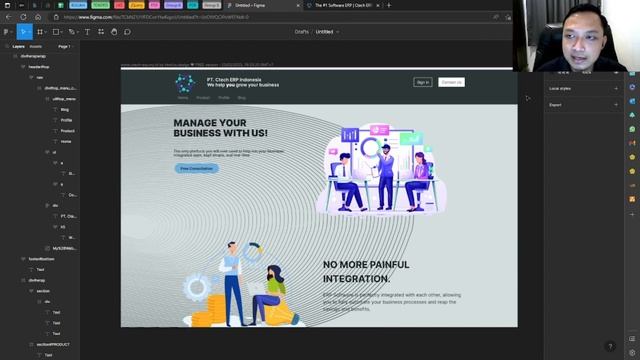Open a new browser tab
Image resolution: width=640 pixels, height=360 pixels.
pos(389,5)
